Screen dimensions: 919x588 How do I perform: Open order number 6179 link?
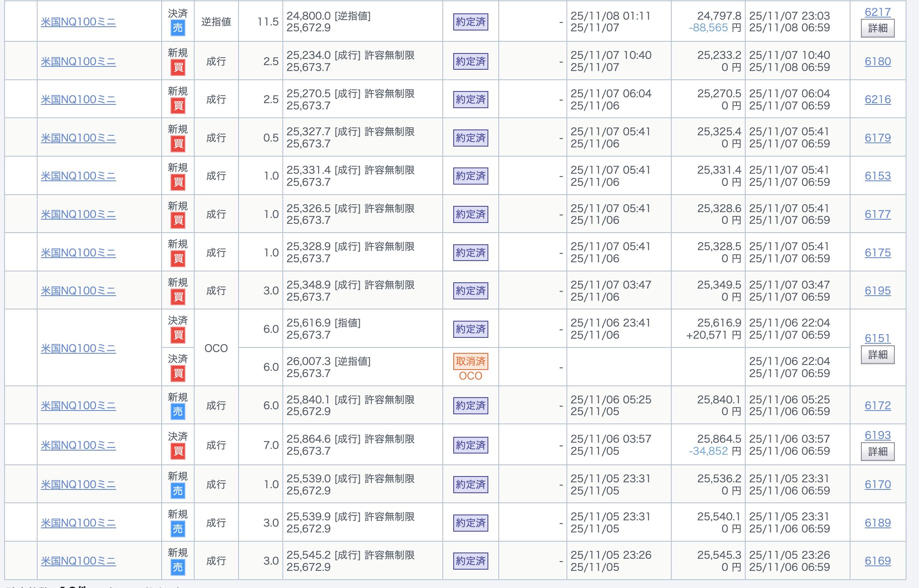coord(877,138)
